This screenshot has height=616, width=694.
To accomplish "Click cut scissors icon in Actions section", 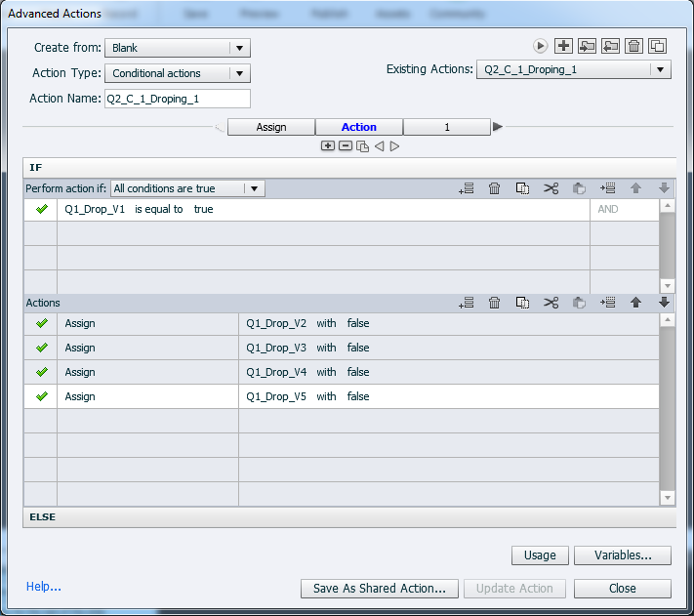I will [x=551, y=304].
